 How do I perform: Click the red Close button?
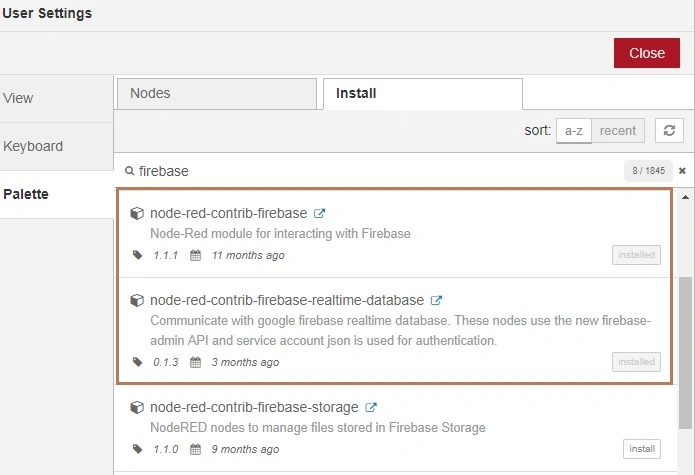point(646,53)
